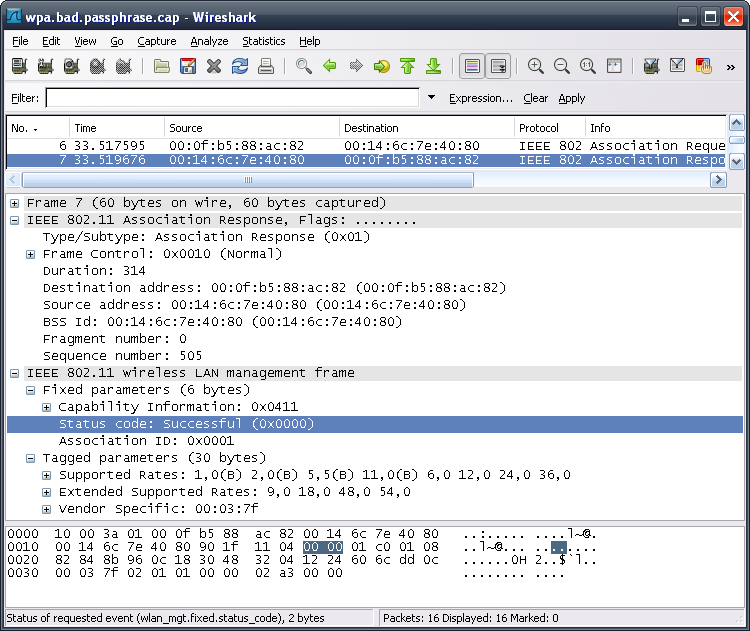Zoom in on packet text

tap(536, 66)
